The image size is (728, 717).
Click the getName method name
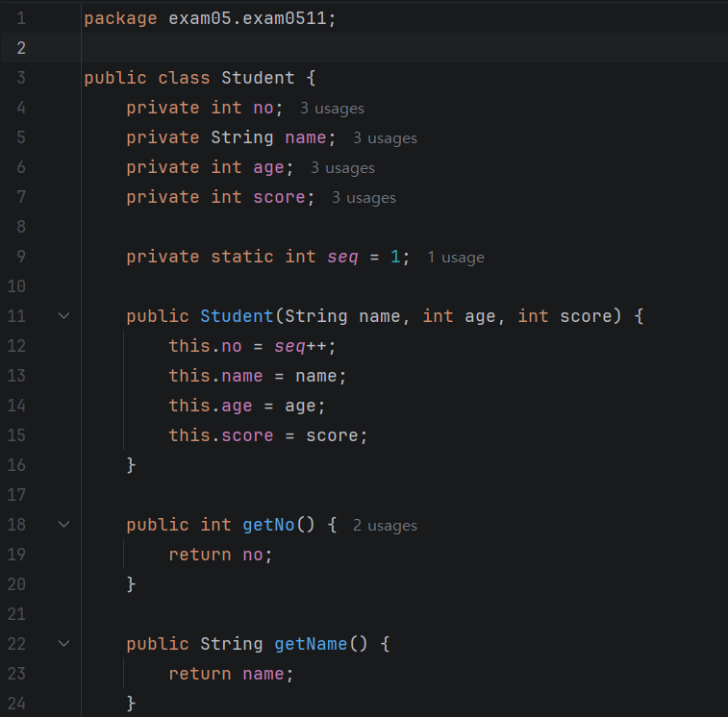(x=311, y=644)
